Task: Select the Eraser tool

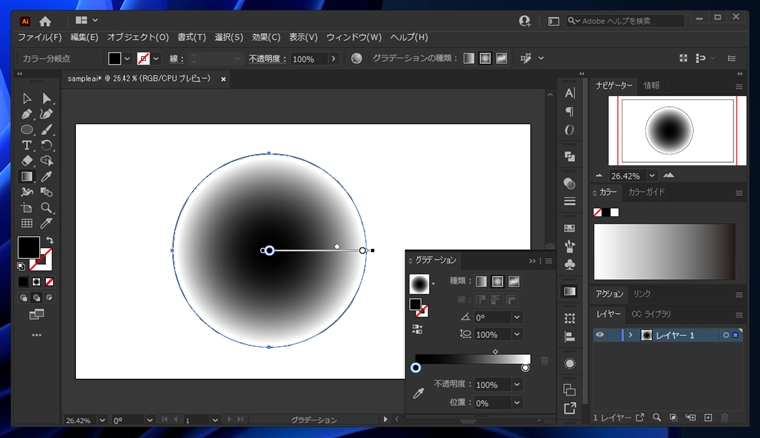Action: pyautogui.click(x=27, y=161)
